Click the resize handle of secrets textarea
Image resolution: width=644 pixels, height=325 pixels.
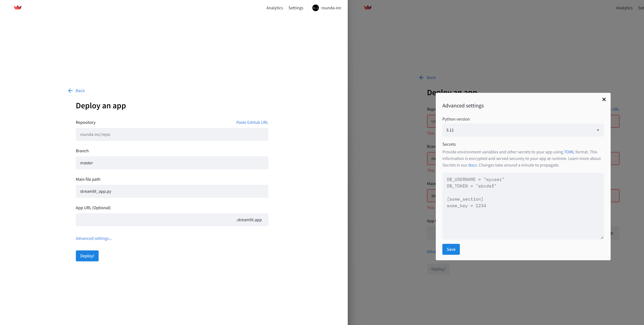click(602, 237)
